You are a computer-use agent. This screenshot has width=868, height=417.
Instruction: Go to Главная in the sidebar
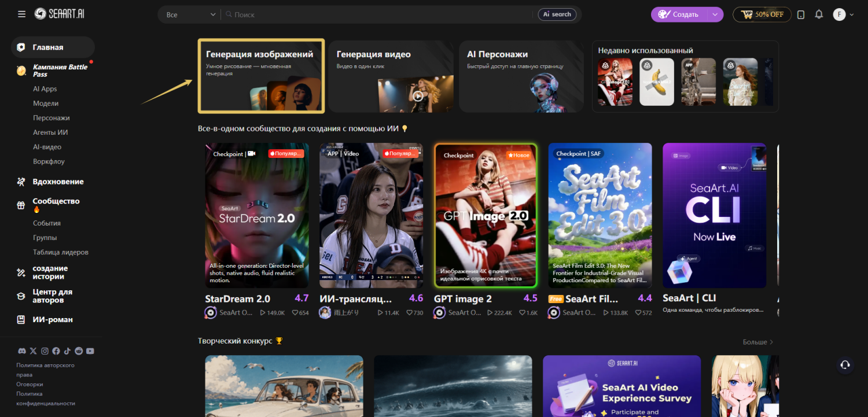pos(53,47)
